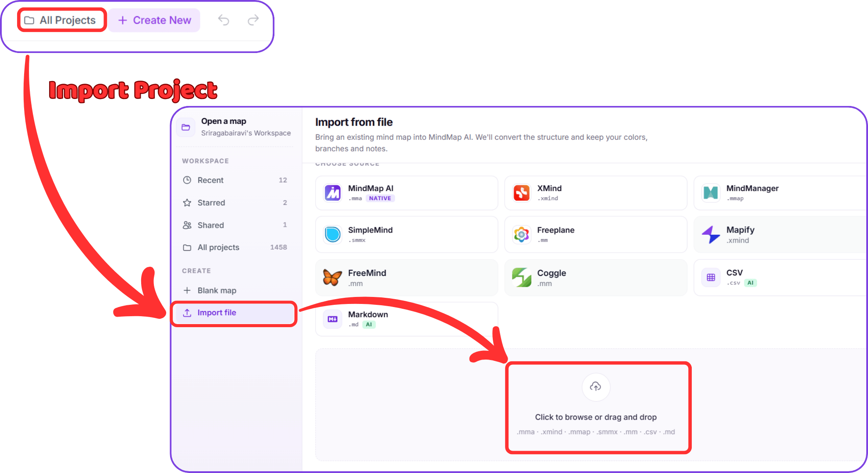Click the Create New button
This screenshot has height=473, width=868.
154,20
